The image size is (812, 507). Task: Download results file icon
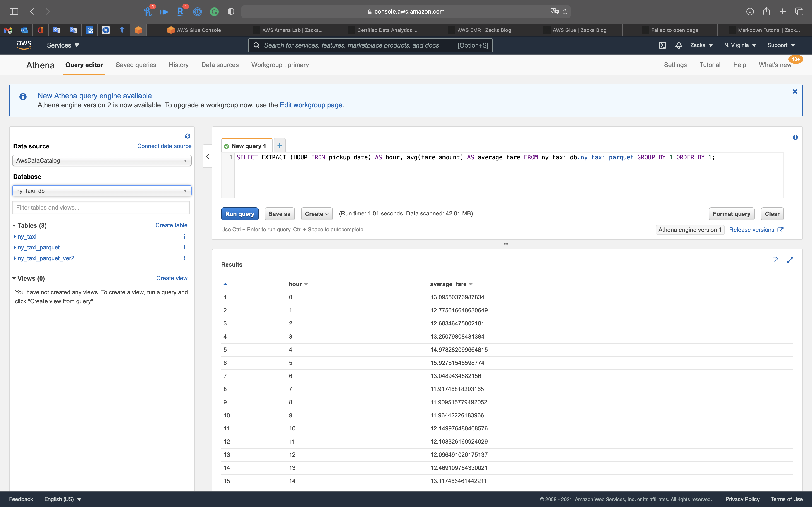pyautogui.click(x=775, y=260)
